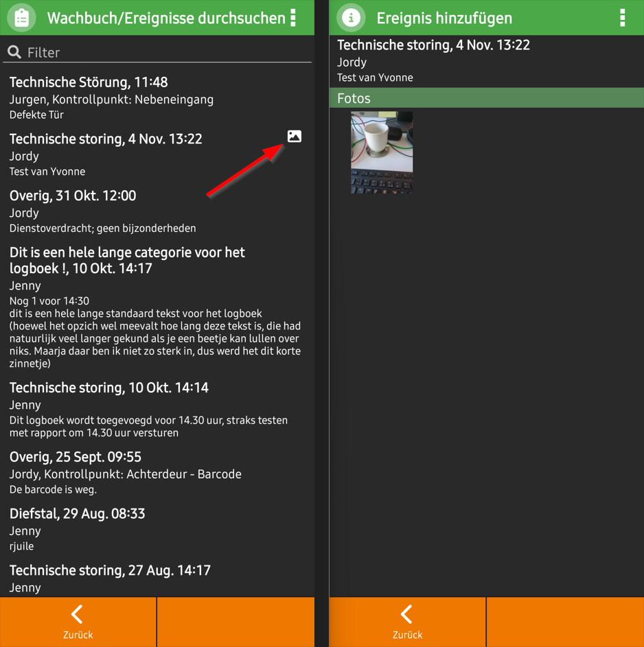Click back arrow icon in right panel
Viewport: 644px width, 647px height.
(x=406, y=614)
